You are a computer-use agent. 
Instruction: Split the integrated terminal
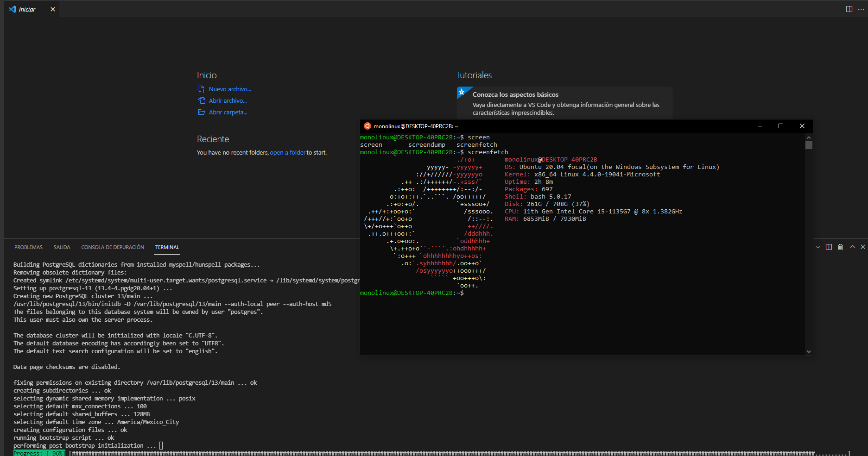coord(829,247)
